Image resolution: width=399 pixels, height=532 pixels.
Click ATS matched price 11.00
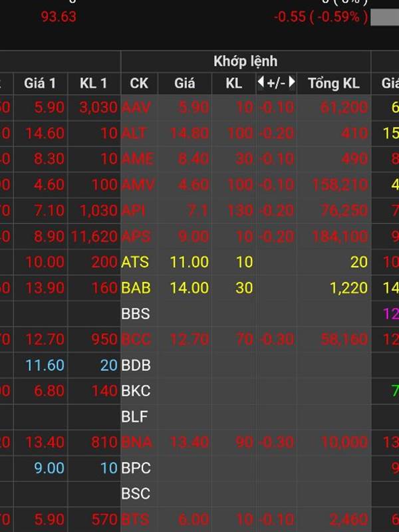(x=190, y=262)
